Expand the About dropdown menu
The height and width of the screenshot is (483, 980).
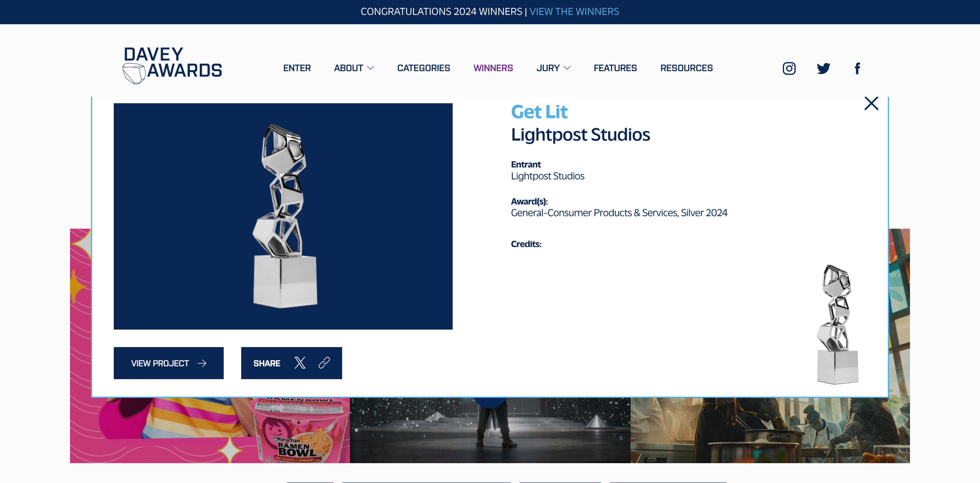pyautogui.click(x=354, y=68)
